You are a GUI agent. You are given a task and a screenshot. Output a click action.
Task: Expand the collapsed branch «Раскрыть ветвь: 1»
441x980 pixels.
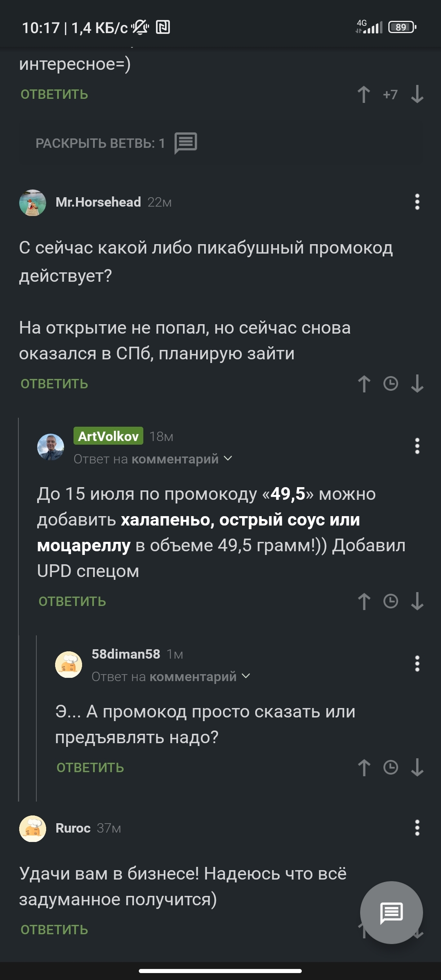tap(116, 143)
